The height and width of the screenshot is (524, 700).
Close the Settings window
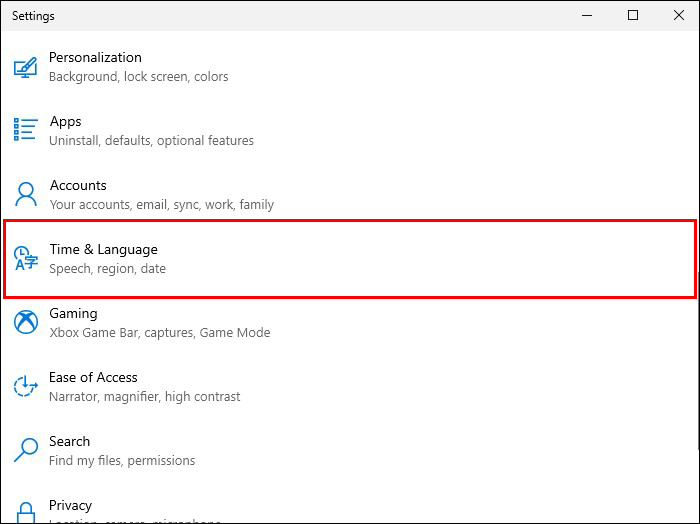pos(677,15)
